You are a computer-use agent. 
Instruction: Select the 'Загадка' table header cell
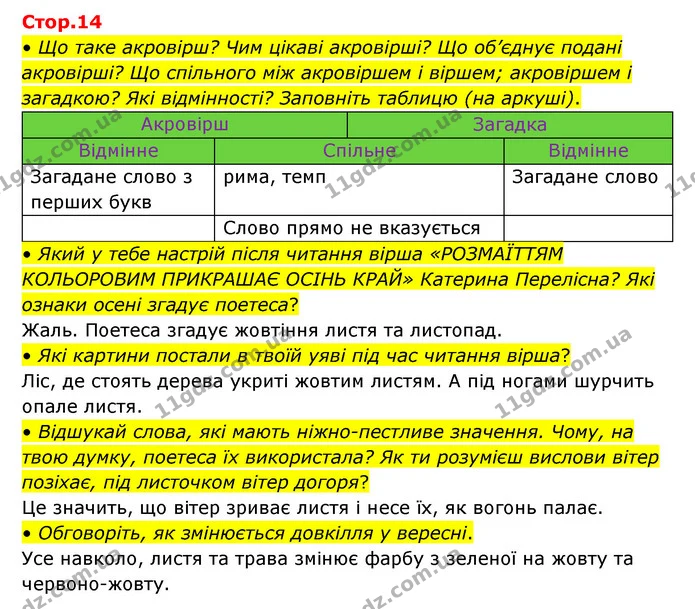[510, 125]
